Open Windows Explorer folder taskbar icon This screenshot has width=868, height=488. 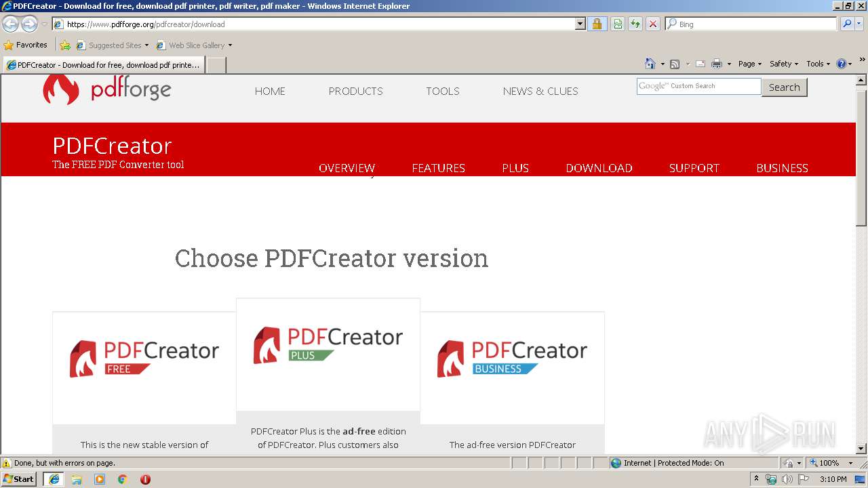pyautogui.click(x=77, y=479)
